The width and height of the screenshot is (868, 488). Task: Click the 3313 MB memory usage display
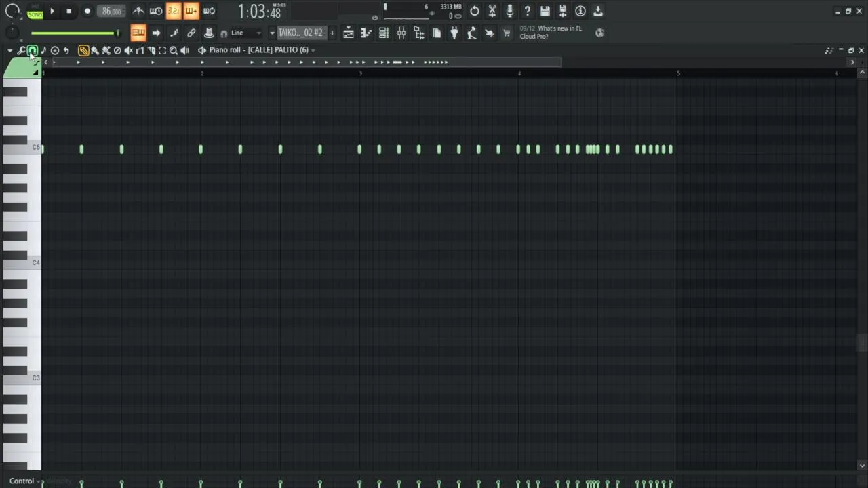click(x=450, y=7)
